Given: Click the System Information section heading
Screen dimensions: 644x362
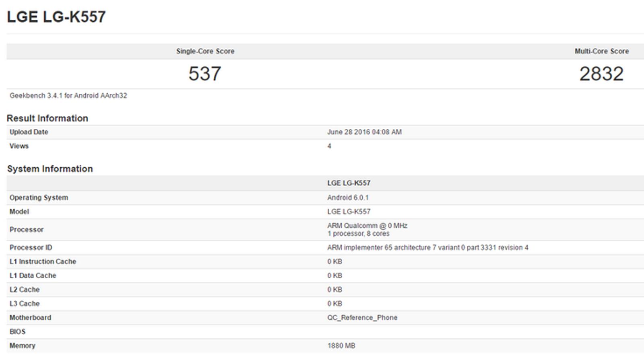Looking at the screenshot, I should point(50,169).
